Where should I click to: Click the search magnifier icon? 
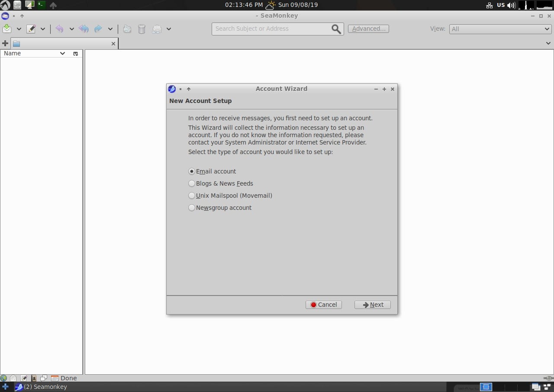pyautogui.click(x=336, y=29)
